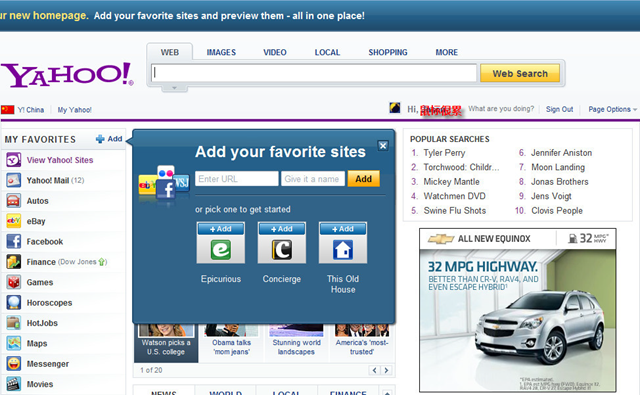Click the Messenger smiley icon
Image resolution: width=640 pixels, height=395 pixels.
point(13,364)
